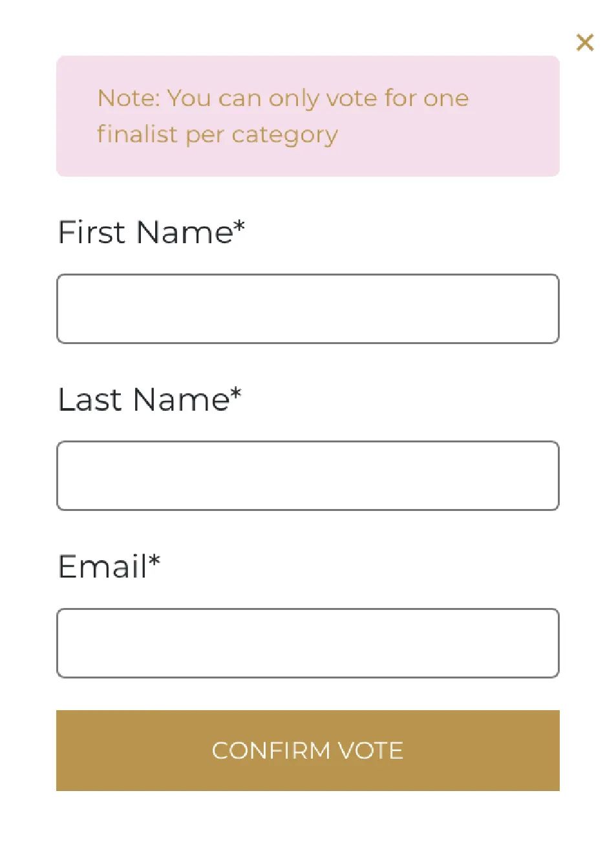Dismiss the form using the gold X
The image size is (616, 846).
[584, 43]
